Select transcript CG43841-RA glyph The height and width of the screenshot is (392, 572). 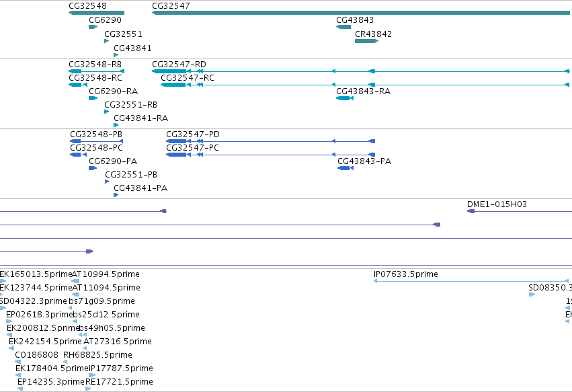tap(116, 125)
